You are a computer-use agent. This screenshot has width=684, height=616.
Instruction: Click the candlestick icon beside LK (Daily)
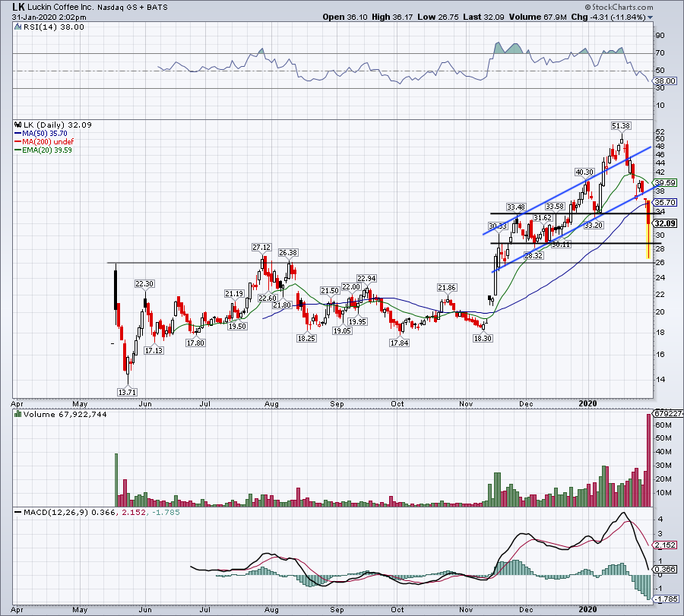click(x=18, y=125)
